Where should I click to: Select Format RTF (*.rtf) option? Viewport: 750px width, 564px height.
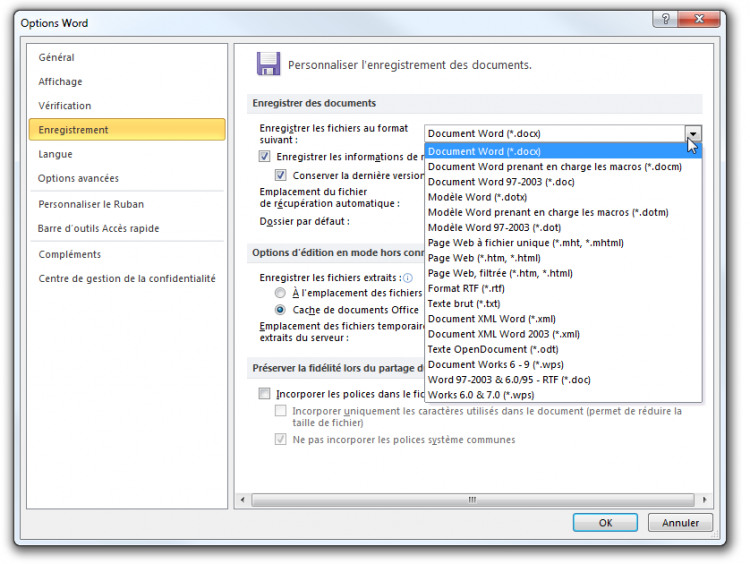point(563,288)
